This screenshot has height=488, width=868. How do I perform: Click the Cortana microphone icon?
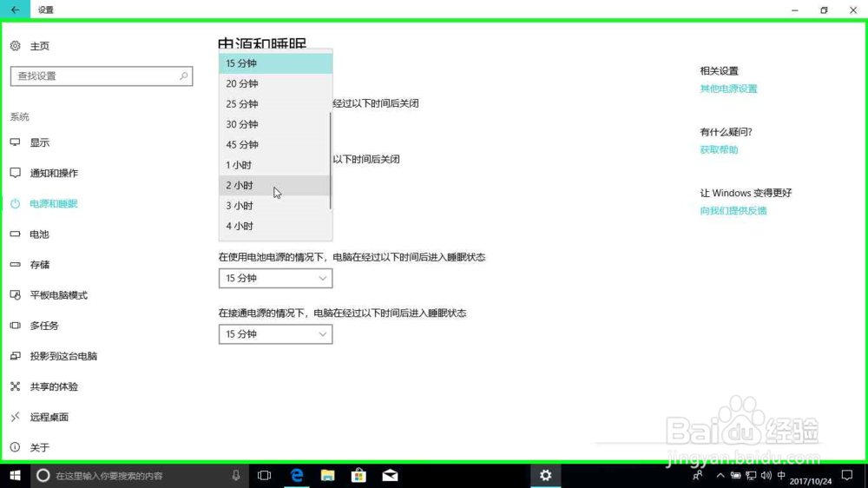tap(236, 476)
